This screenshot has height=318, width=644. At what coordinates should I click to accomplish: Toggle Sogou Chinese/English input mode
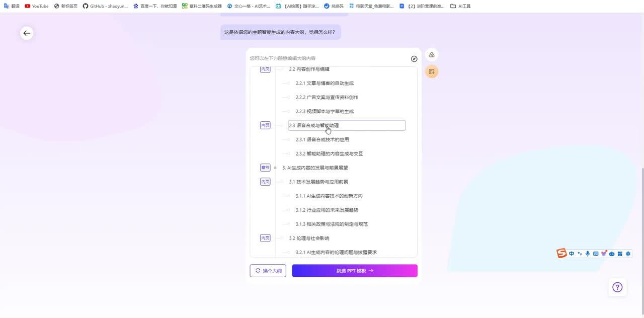(572, 254)
